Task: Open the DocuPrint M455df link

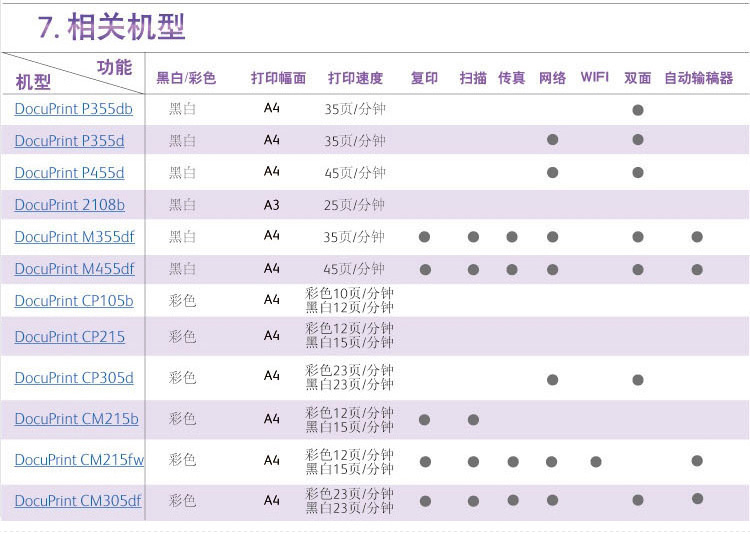Action: (75, 269)
